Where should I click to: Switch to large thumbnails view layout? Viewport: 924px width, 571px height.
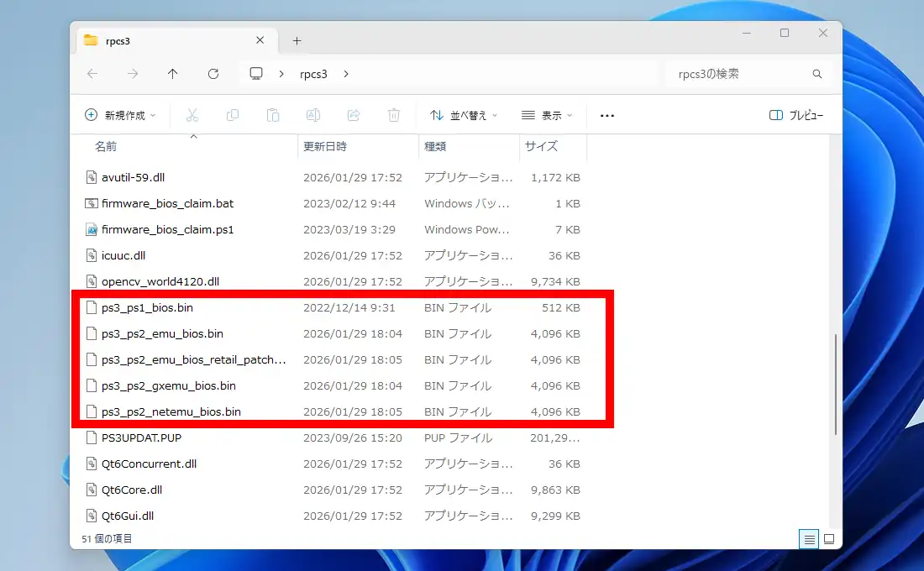[x=828, y=538]
